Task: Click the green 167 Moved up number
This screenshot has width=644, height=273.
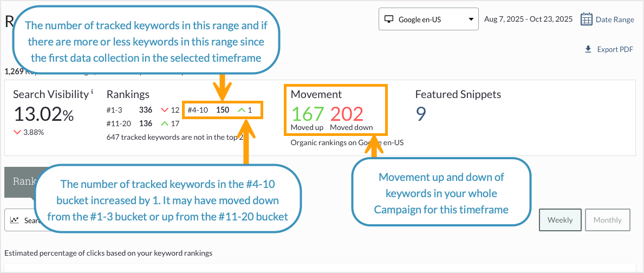Action: pyautogui.click(x=307, y=114)
